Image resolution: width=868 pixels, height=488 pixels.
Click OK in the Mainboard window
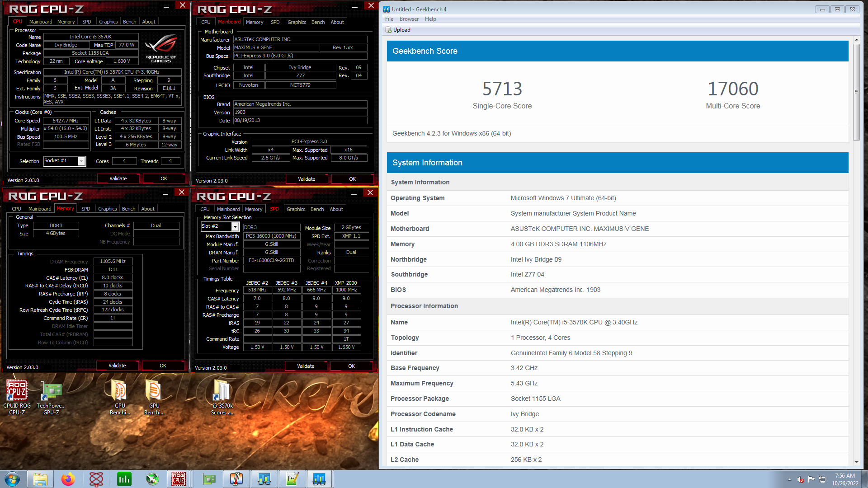click(x=353, y=179)
